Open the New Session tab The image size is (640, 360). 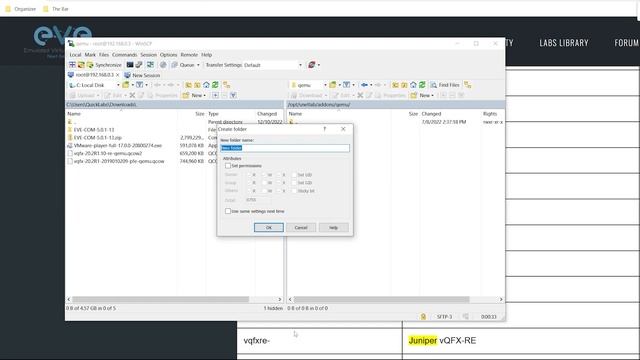coord(142,75)
